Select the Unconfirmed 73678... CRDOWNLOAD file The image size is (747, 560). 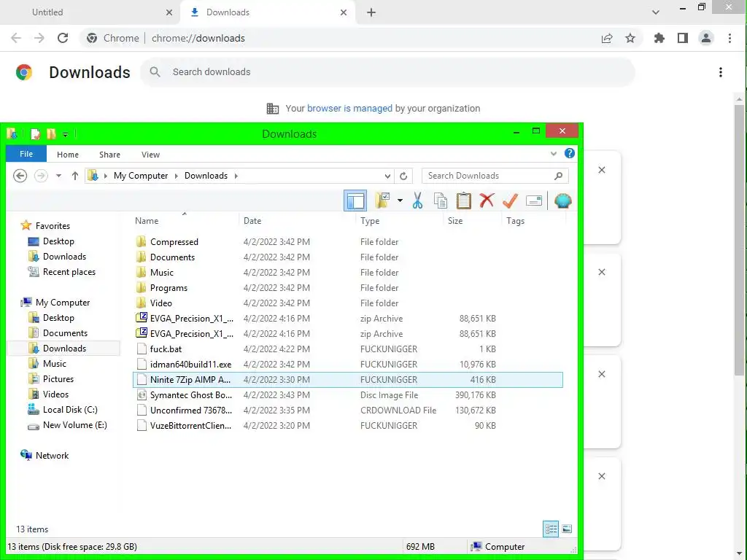(x=348, y=410)
